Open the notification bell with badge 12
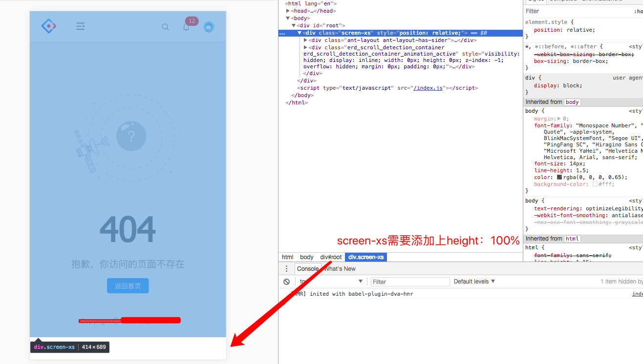The width and height of the screenshot is (643, 364). 186,27
